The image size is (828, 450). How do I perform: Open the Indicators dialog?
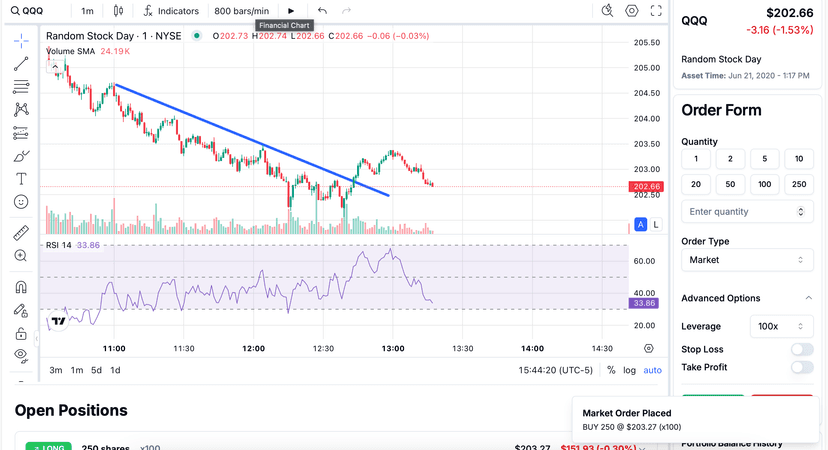tap(171, 11)
